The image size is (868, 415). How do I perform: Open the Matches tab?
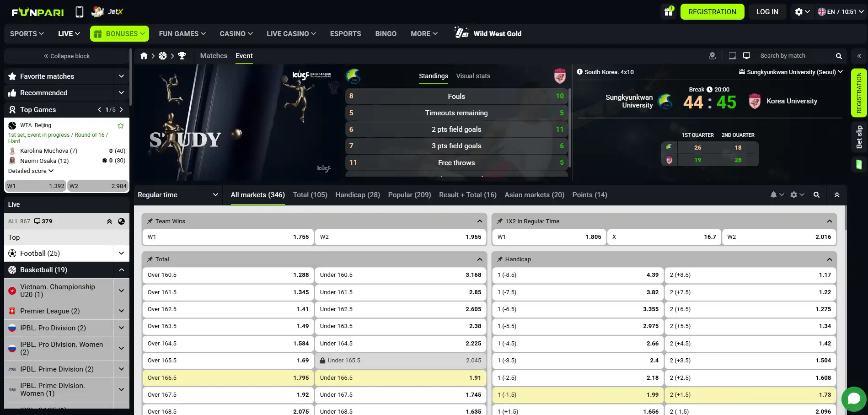coord(214,56)
